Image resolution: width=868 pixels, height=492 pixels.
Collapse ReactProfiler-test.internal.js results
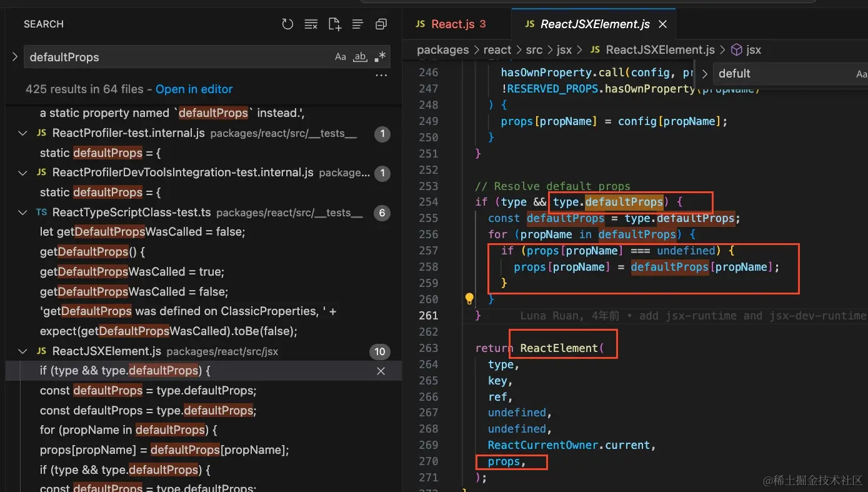point(22,133)
